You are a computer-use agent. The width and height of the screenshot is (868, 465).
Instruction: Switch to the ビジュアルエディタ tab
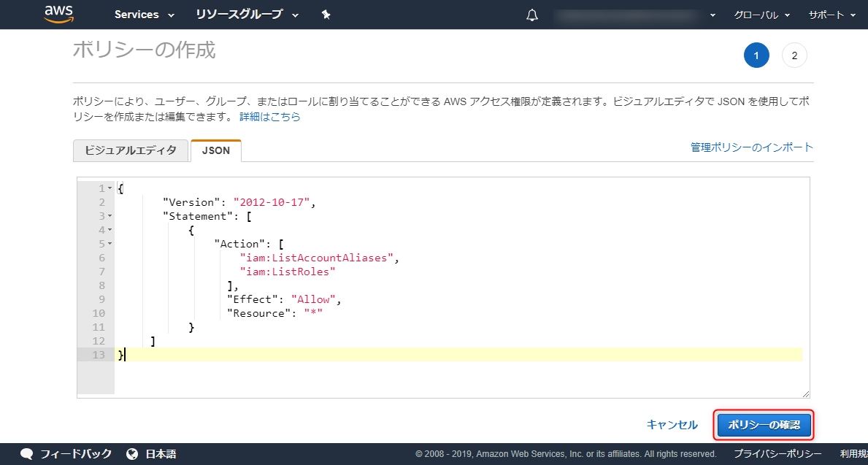point(131,150)
